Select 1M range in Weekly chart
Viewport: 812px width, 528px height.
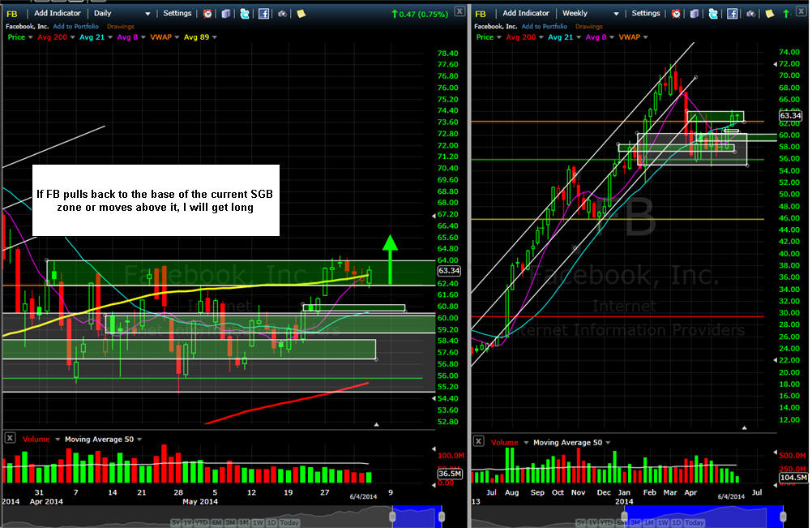tap(648, 522)
